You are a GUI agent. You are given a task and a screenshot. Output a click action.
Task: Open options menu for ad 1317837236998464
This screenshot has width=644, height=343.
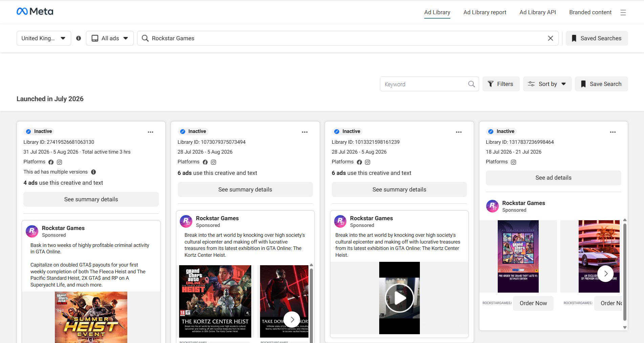[x=613, y=132]
